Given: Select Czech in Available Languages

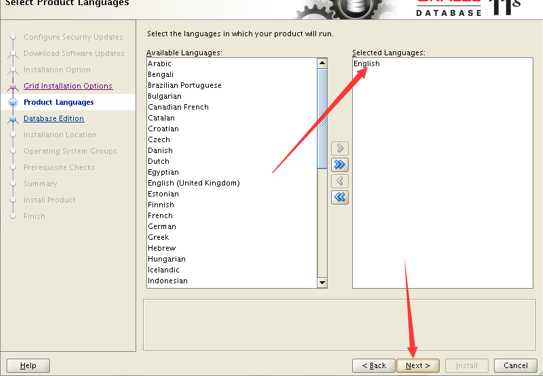Looking at the screenshot, I should point(232,140).
